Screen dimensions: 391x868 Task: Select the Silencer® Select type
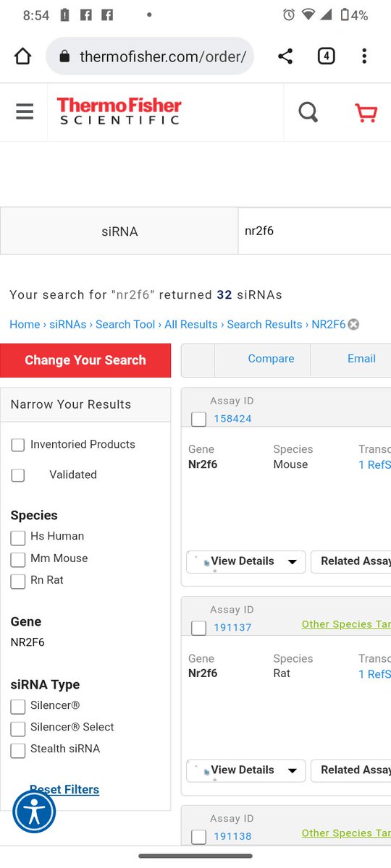[18, 728]
